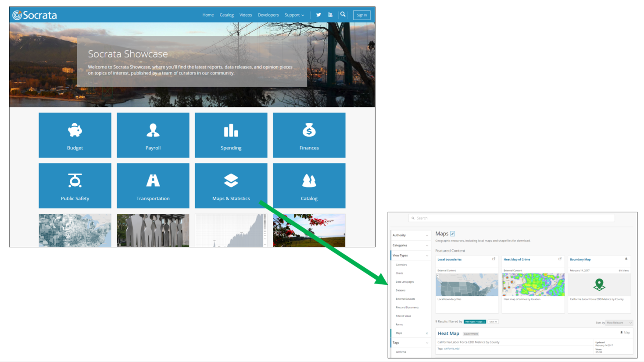Screen dimensions: 644x362
Task: Open the red flowers photo thumbnail
Action: pos(309,231)
